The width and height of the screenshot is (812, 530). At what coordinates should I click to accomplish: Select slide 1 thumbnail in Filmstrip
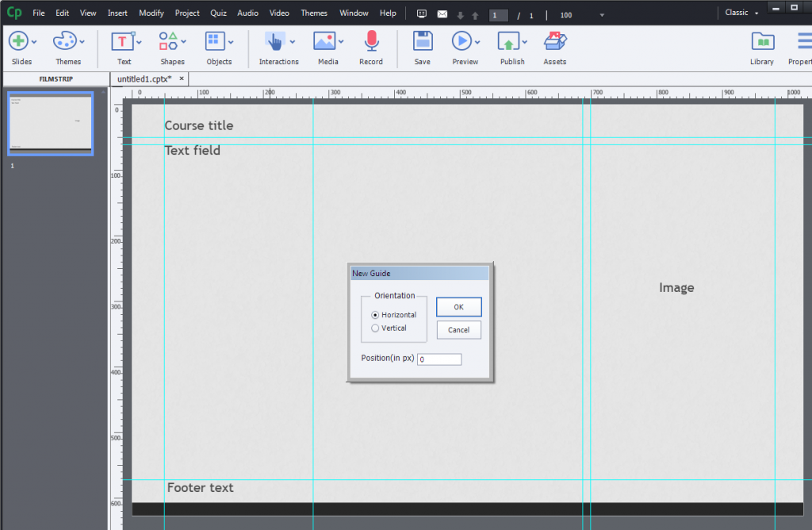(50, 123)
